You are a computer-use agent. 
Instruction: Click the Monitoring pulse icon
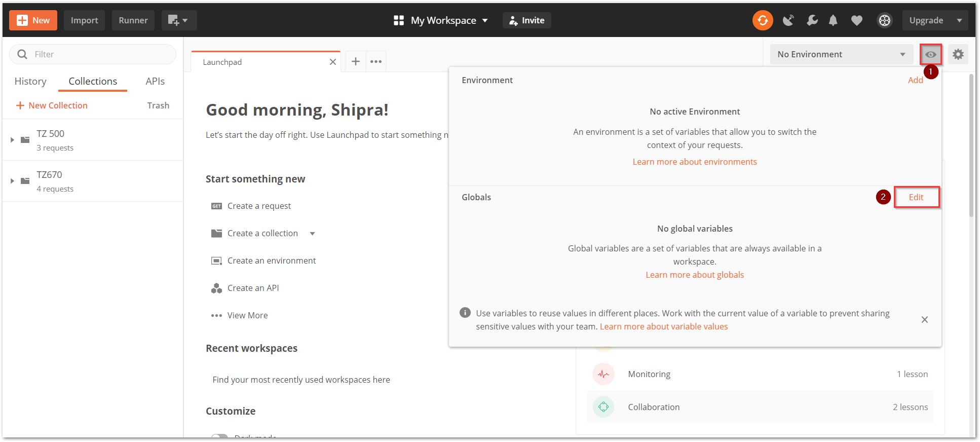click(x=603, y=374)
